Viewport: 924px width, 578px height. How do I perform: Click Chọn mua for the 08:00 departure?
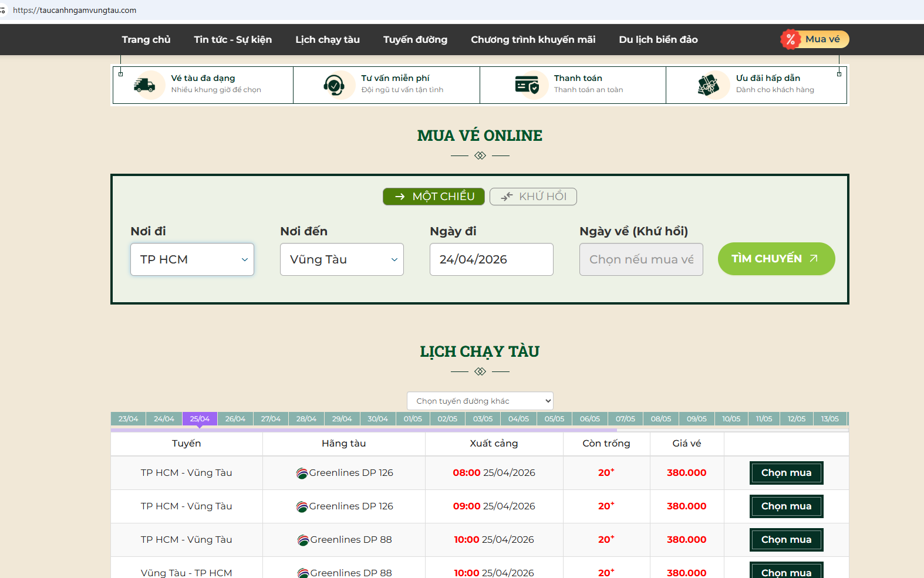click(786, 473)
